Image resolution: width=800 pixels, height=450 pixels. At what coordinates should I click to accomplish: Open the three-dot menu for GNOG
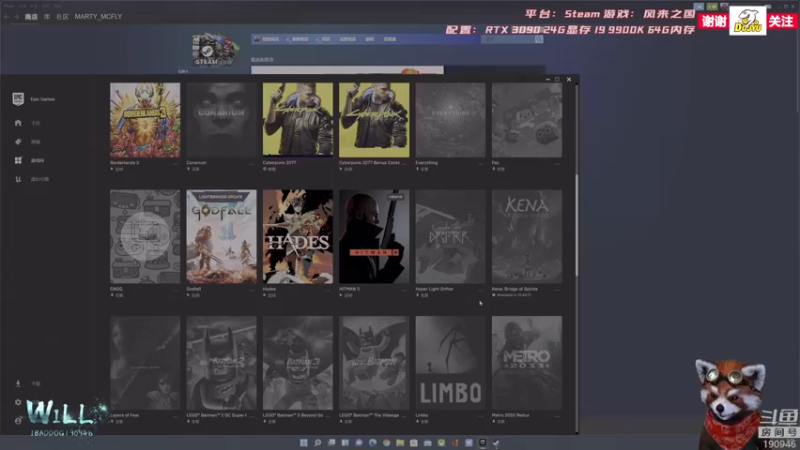point(175,289)
